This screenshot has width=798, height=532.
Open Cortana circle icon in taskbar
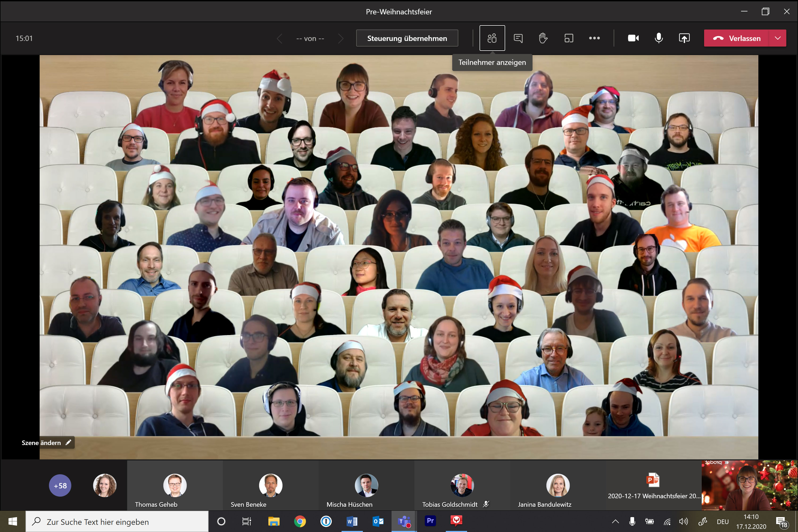point(221,521)
